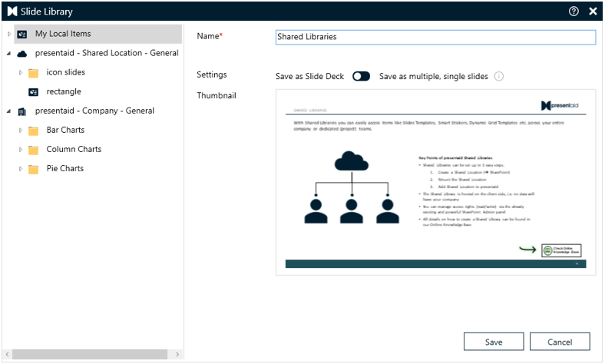Expand the Column Charts folder

pos(21,150)
